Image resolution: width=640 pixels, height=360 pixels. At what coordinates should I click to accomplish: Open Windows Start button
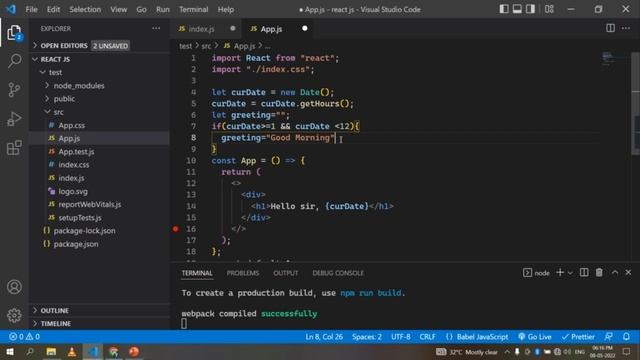(10, 351)
